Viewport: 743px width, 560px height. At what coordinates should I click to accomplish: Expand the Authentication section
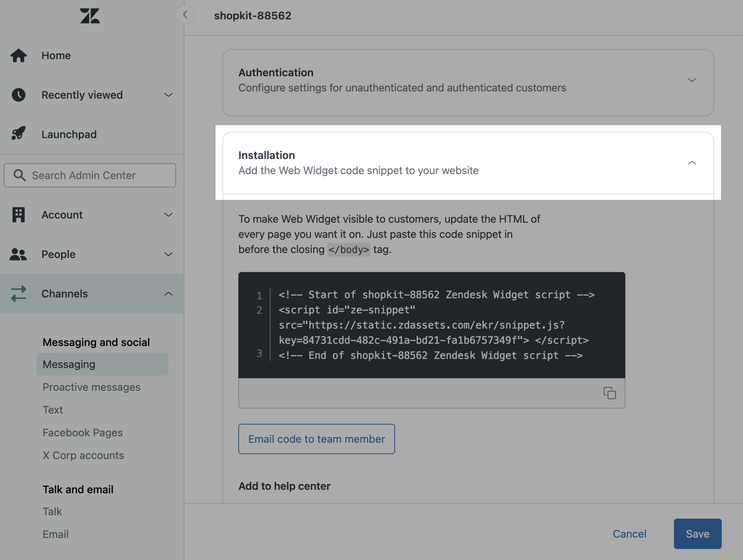(x=692, y=80)
